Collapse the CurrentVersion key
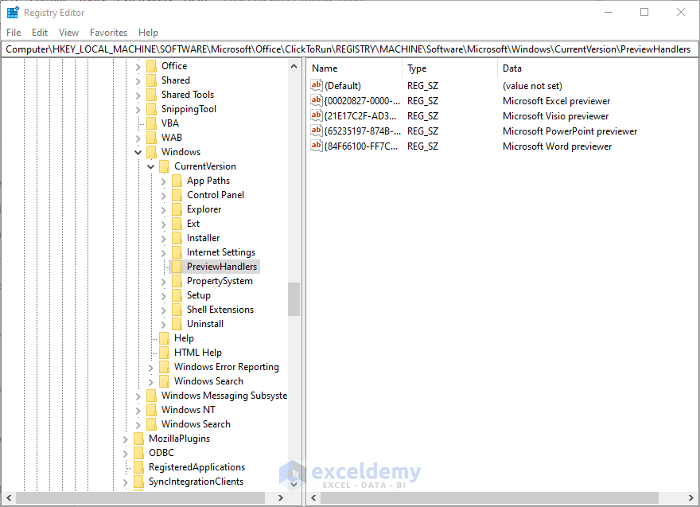 pos(151,166)
